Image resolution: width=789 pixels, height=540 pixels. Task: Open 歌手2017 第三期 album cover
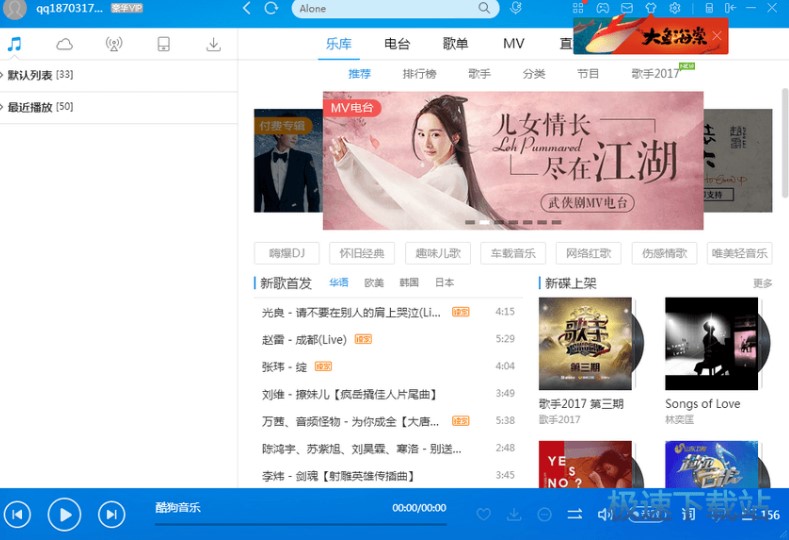[x=585, y=344]
